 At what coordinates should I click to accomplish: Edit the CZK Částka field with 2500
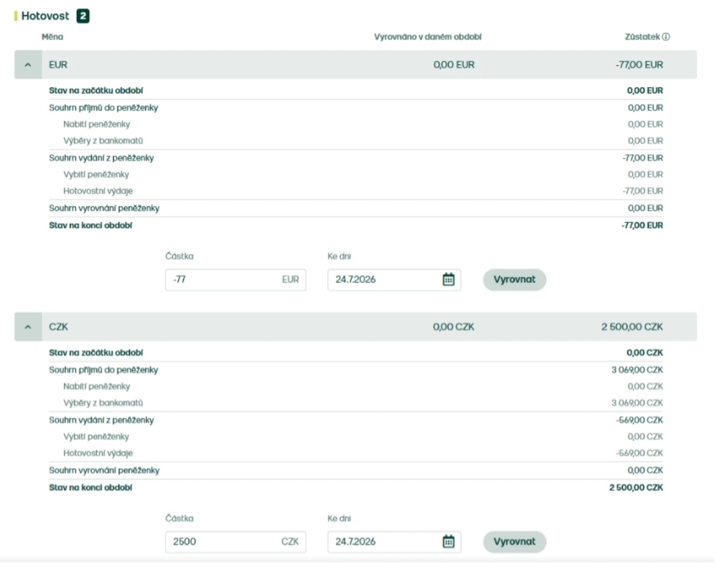click(236, 541)
